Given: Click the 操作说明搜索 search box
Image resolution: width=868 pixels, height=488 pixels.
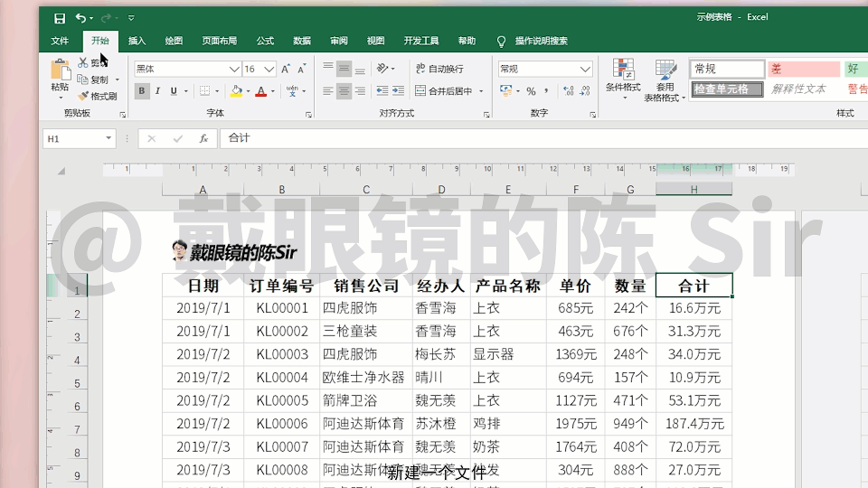Looking at the screenshot, I should pyautogui.click(x=541, y=41).
